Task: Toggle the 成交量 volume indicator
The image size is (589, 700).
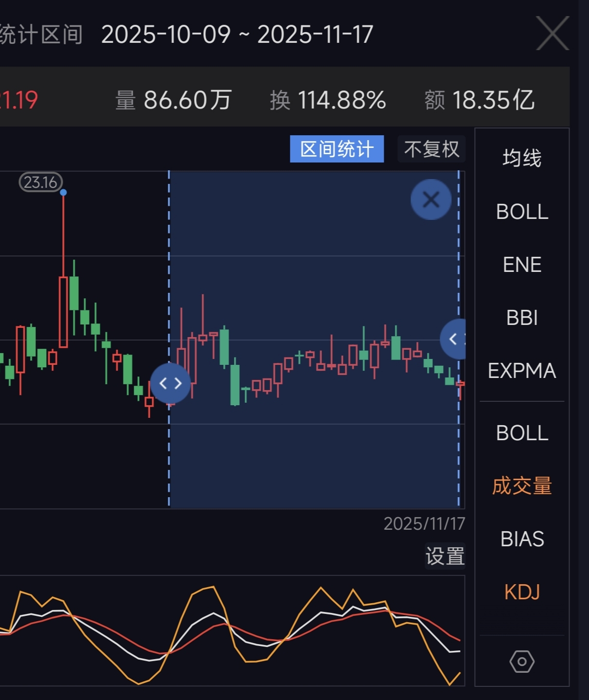Action: click(522, 486)
